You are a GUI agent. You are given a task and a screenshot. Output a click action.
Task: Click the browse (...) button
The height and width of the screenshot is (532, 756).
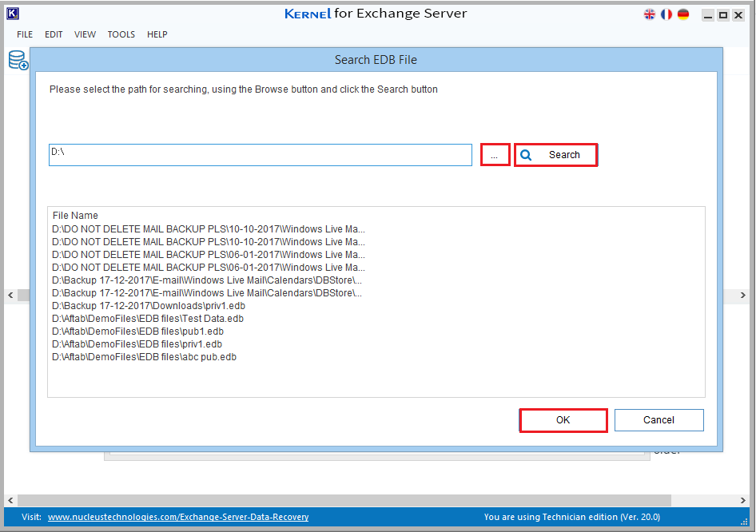click(x=495, y=155)
